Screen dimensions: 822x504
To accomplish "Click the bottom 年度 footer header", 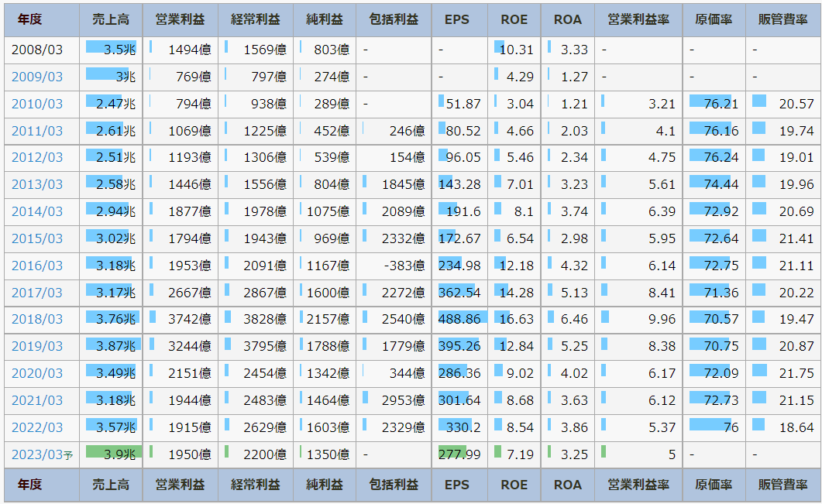I will (42, 485).
